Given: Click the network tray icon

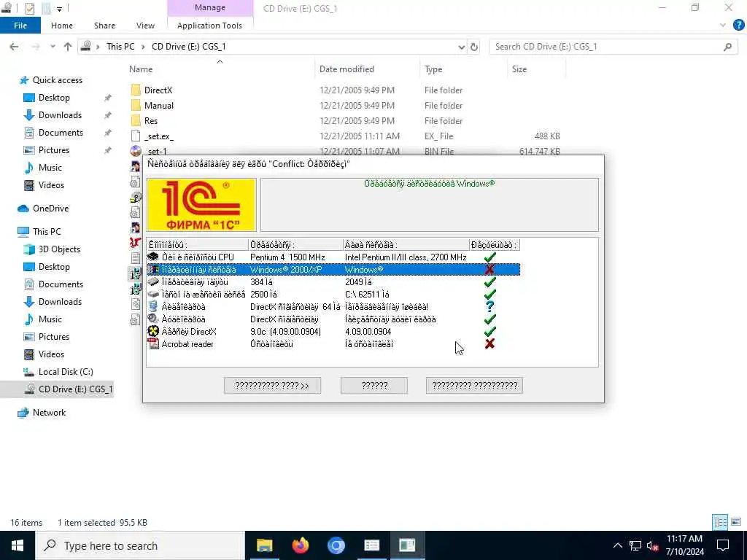Looking at the screenshot, I should coord(635,545).
